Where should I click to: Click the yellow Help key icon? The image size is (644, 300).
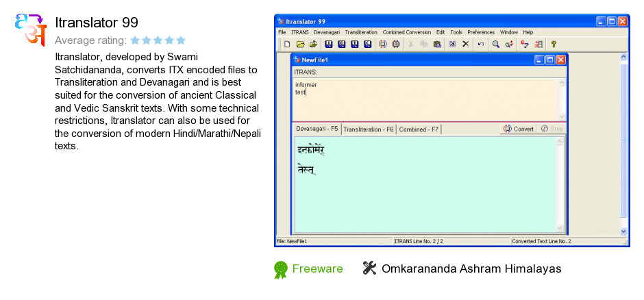pos(554,44)
